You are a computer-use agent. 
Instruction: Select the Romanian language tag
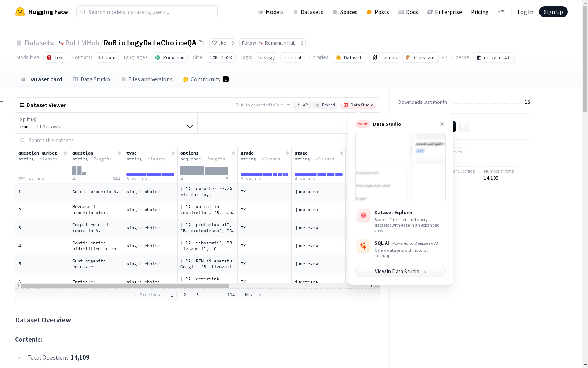tap(170, 57)
